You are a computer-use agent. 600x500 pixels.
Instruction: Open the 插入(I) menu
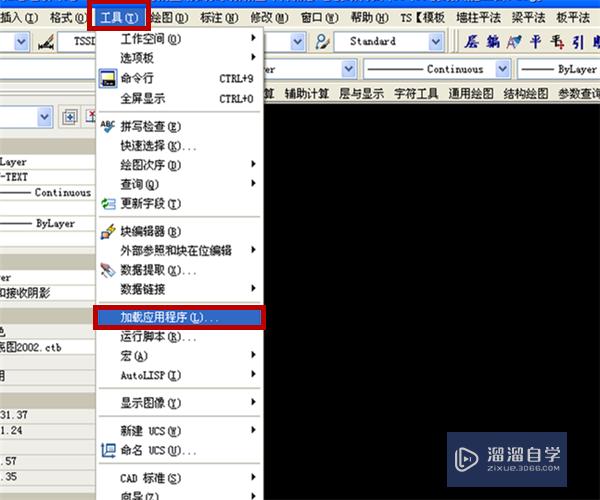19,17
